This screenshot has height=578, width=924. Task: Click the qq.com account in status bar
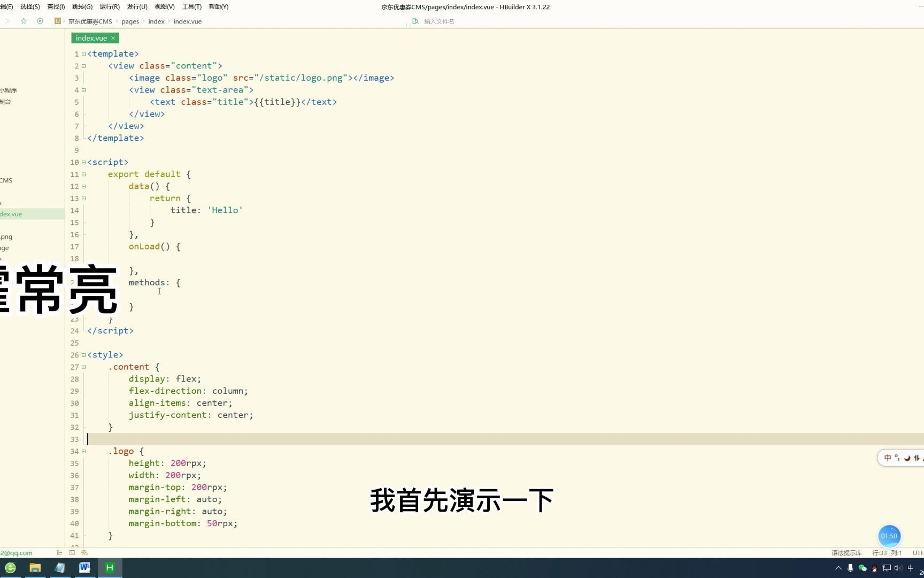tap(16, 553)
